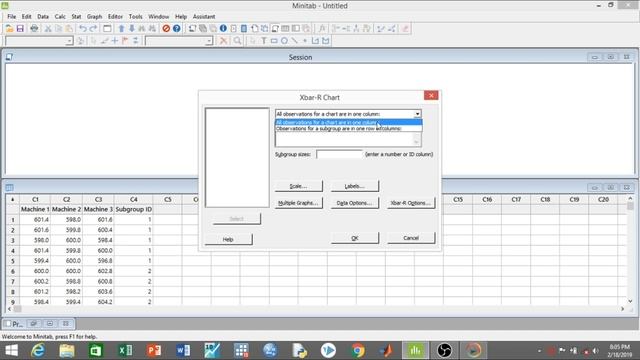Click in the Subgroup sizes input field

coord(339,154)
